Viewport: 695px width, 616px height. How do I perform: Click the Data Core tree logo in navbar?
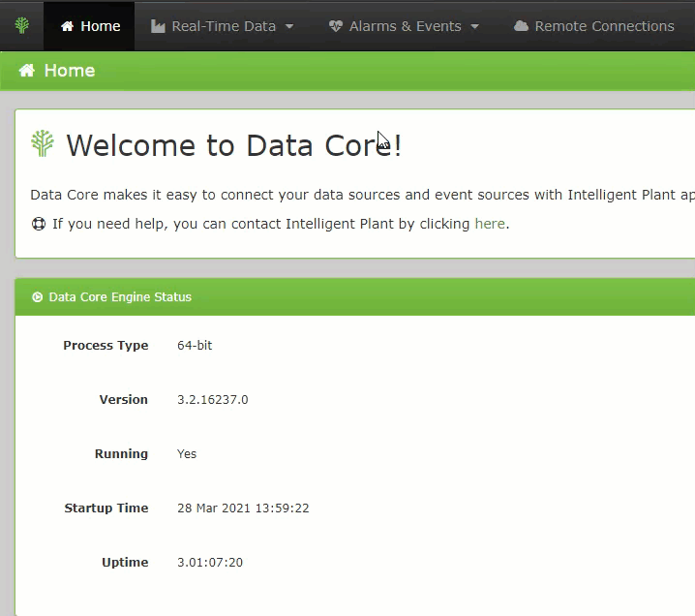pos(21,26)
